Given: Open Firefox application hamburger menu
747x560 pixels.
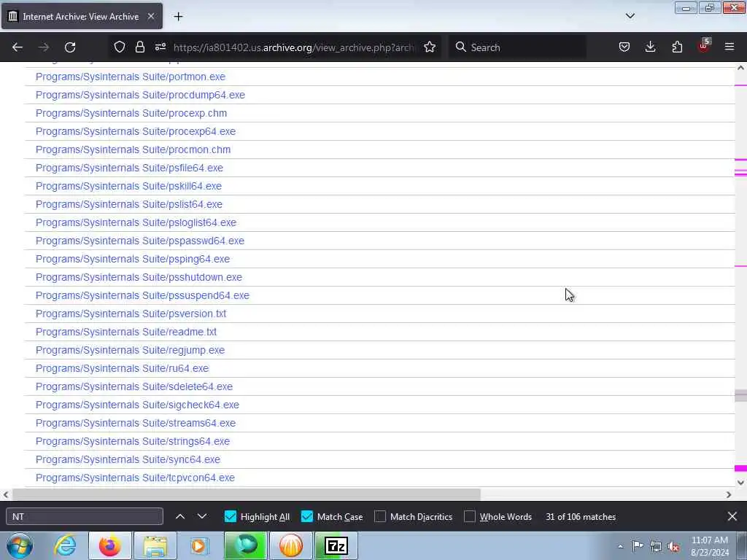Looking at the screenshot, I should (729, 47).
